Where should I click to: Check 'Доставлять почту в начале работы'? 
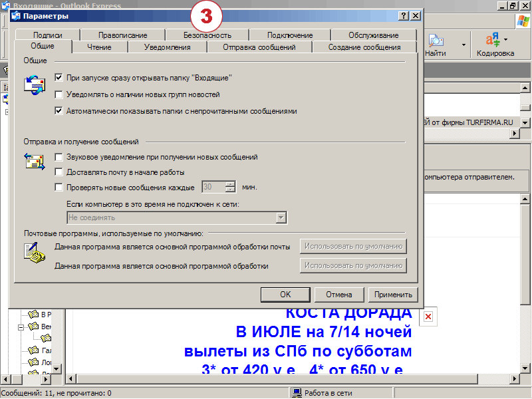click(59, 172)
